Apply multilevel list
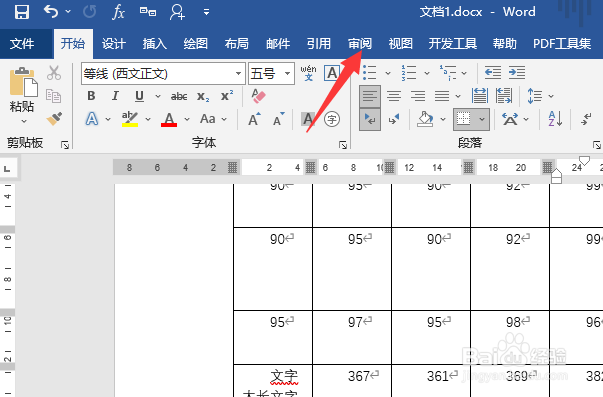603x397 pixels. pos(448,73)
